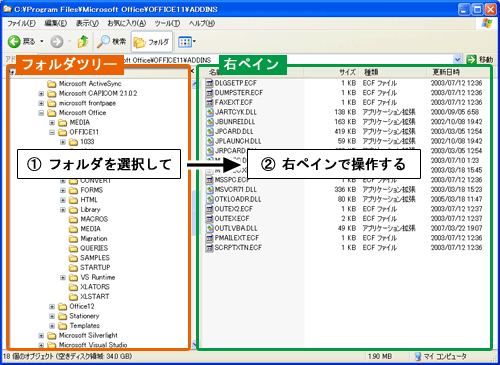Image resolution: width=500 pixels, height=365 pixels.
Task: Expand the Stationery folder node
Action: pos(52,316)
